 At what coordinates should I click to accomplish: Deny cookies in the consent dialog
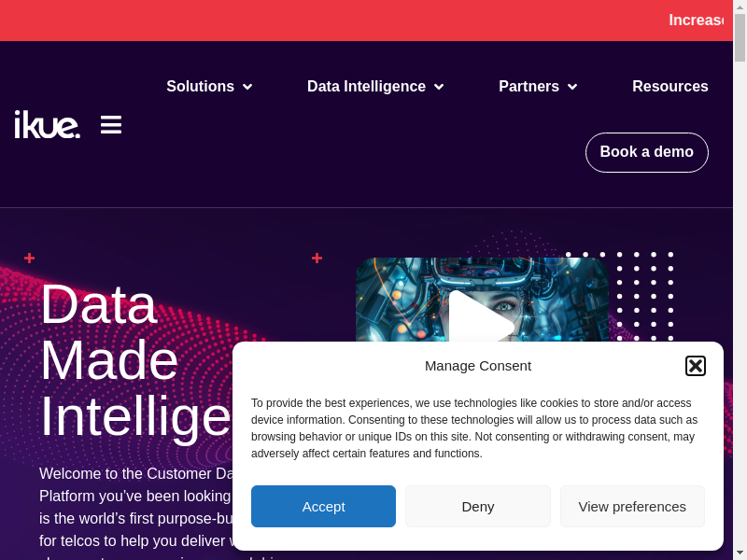coord(478,506)
